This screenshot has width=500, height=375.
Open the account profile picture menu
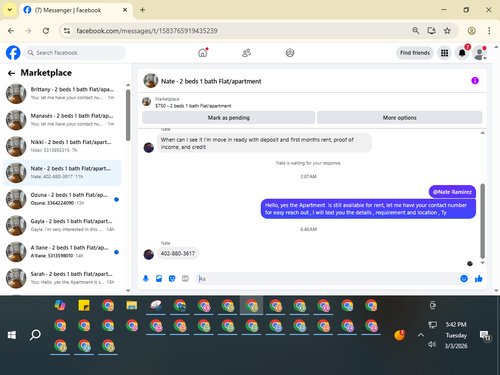tap(479, 53)
